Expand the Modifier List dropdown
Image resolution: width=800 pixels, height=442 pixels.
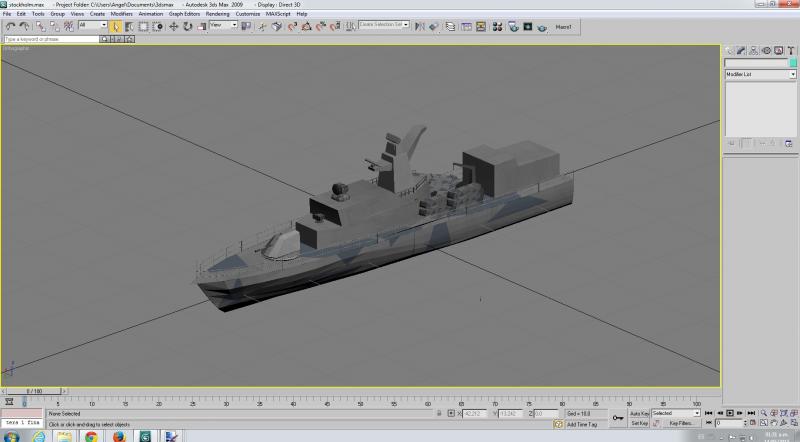click(x=760, y=75)
